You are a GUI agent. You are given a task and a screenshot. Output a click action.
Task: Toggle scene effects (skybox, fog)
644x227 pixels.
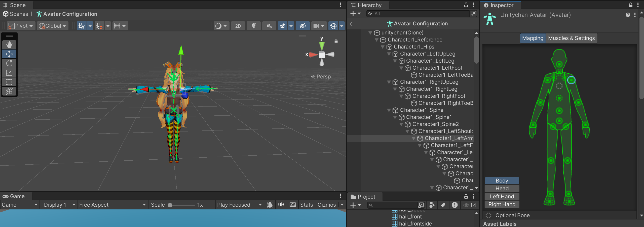(283, 26)
